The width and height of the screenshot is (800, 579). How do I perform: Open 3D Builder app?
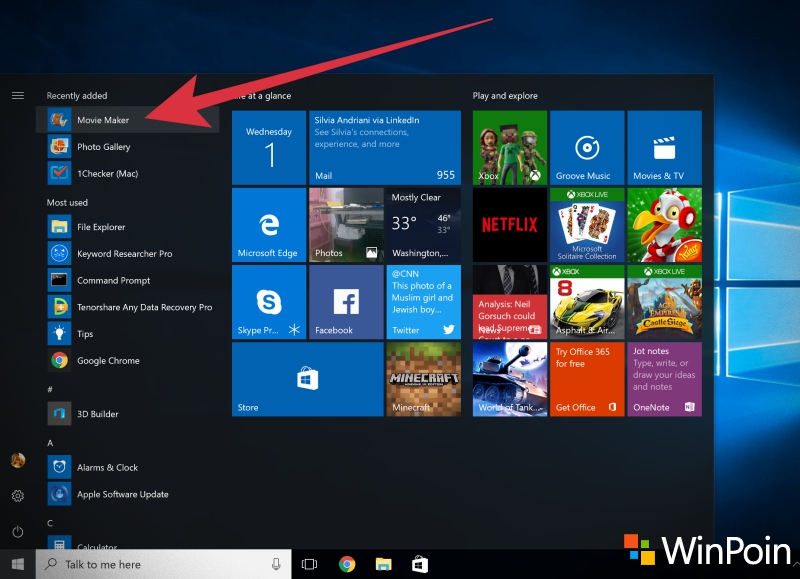click(x=128, y=414)
